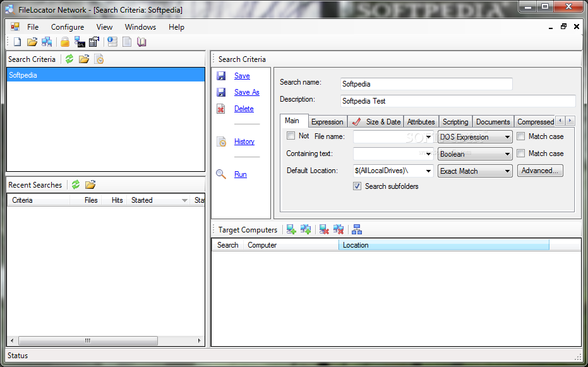Toggle Match case for Containing text row
Image resolution: width=588 pixels, height=367 pixels.
pyautogui.click(x=520, y=153)
